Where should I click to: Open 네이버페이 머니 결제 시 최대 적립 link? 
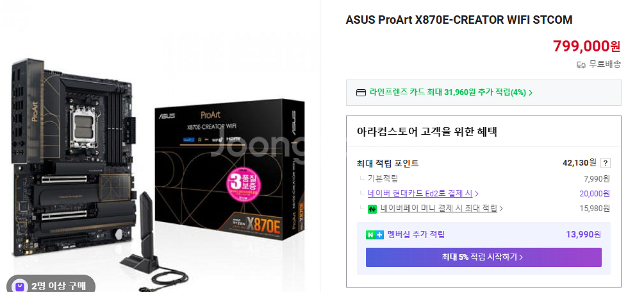point(439,209)
